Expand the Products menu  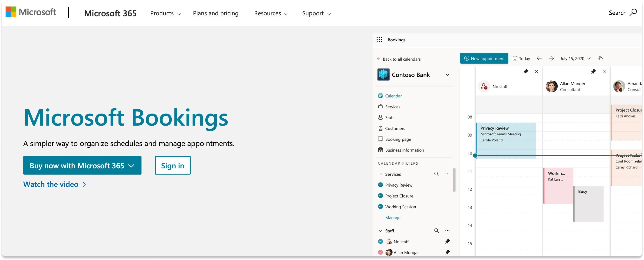click(x=165, y=13)
